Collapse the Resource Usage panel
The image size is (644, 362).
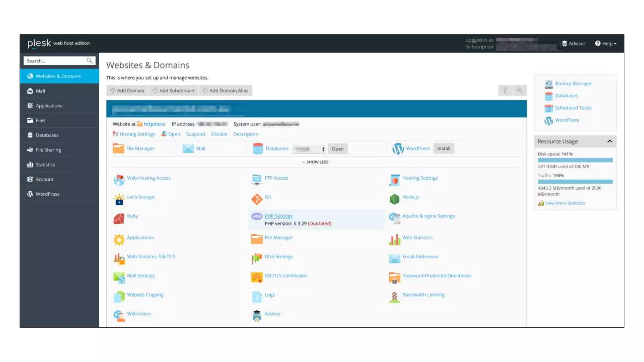609,141
